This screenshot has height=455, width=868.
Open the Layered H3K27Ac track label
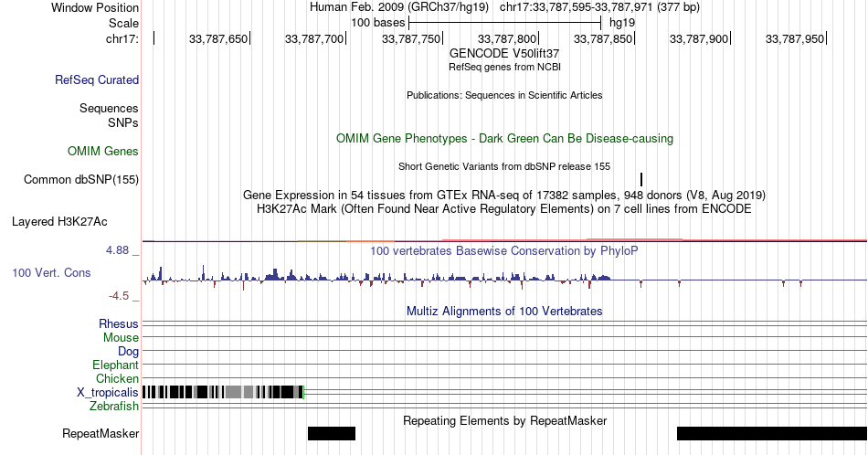59,221
